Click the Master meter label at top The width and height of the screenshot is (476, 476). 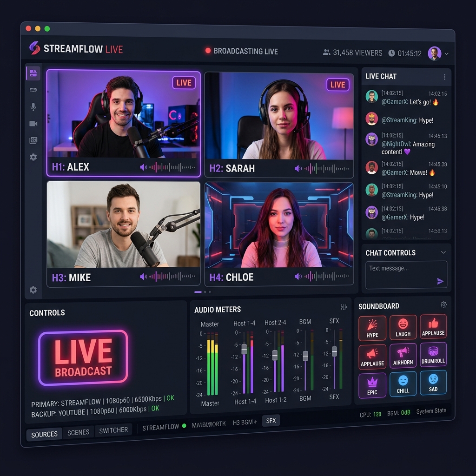(x=210, y=324)
